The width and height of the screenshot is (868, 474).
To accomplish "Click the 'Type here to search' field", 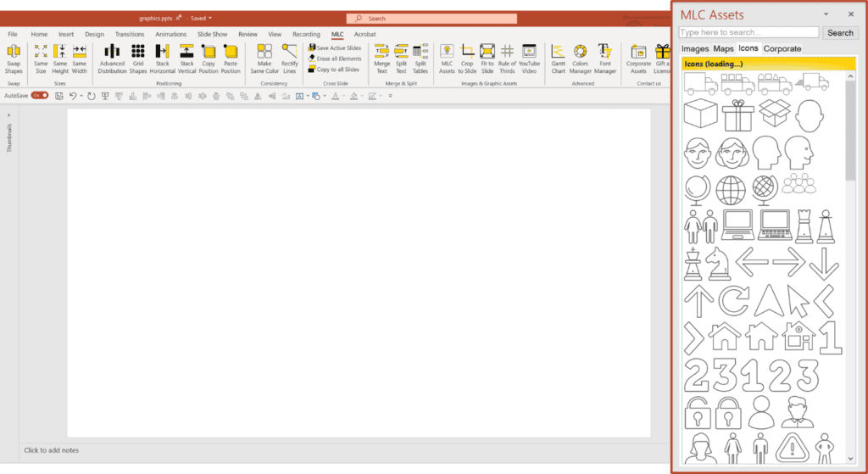I will click(748, 32).
